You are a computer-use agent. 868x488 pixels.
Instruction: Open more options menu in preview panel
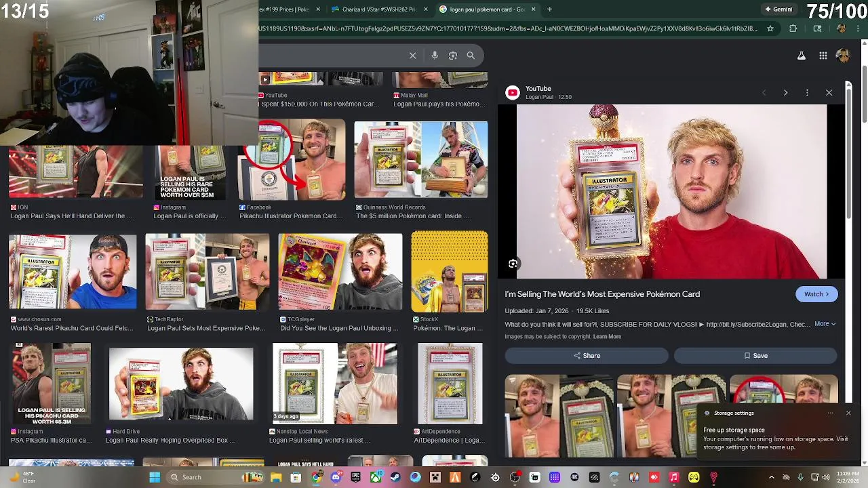pos(807,92)
